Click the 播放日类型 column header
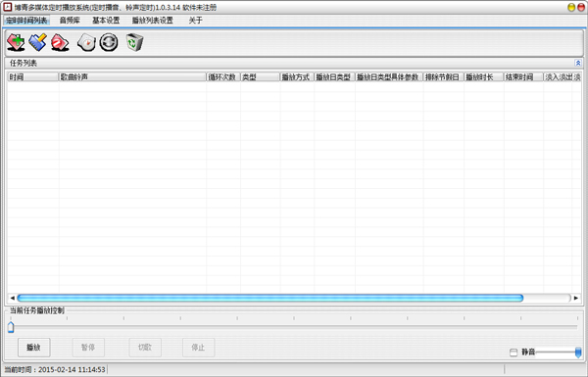The height and width of the screenshot is (377, 588). (x=334, y=76)
